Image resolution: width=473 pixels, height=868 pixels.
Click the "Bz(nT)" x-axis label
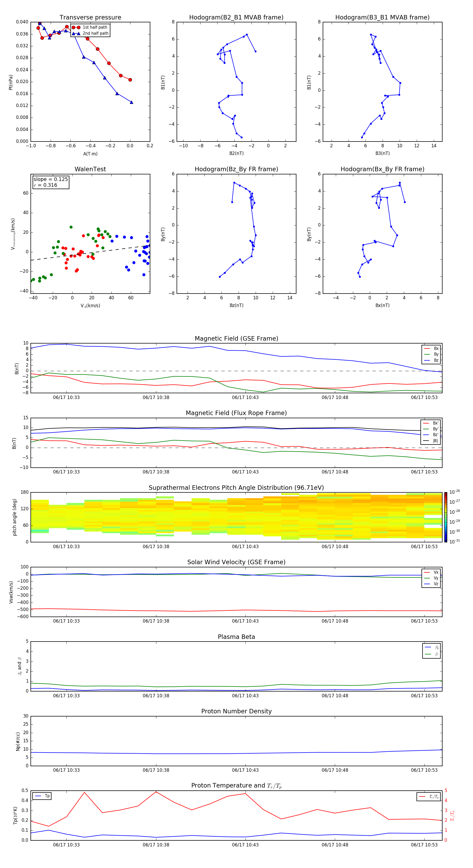236,305
